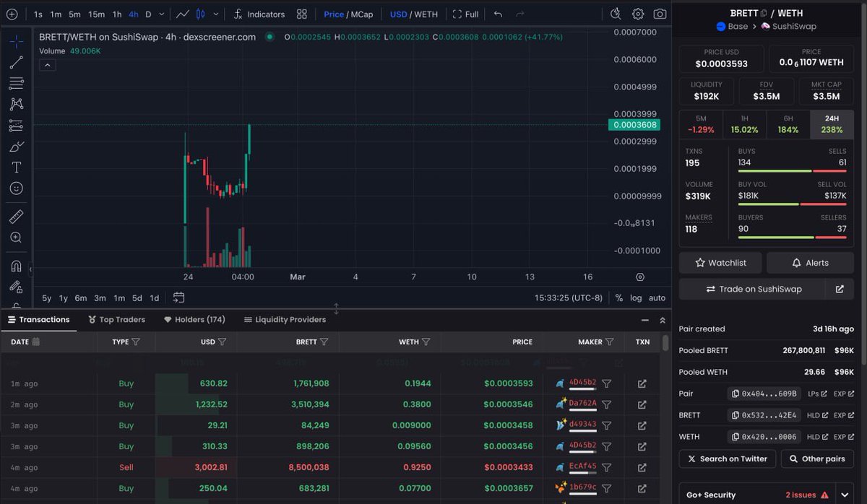The height and width of the screenshot is (504, 867).
Task: Expand the Go+ Security section
Action: pyautogui.click(x=845, y=495)
